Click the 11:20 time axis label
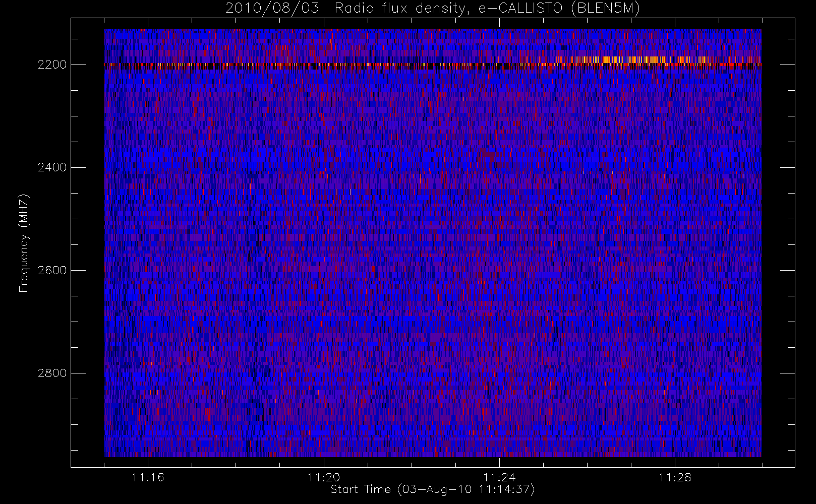This screenshot has height=504, width=816. (324, 477)
